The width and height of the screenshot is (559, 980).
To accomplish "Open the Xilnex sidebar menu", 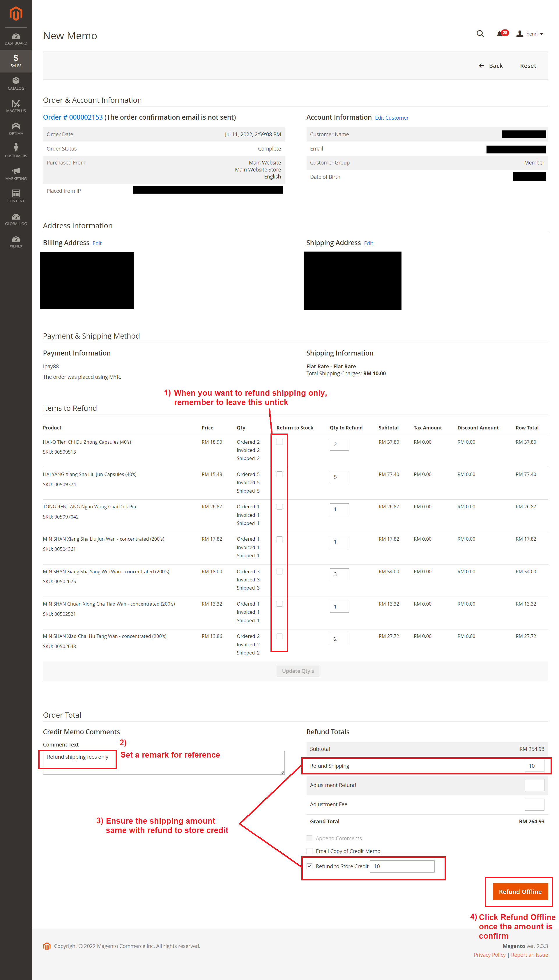I will 16,241.
